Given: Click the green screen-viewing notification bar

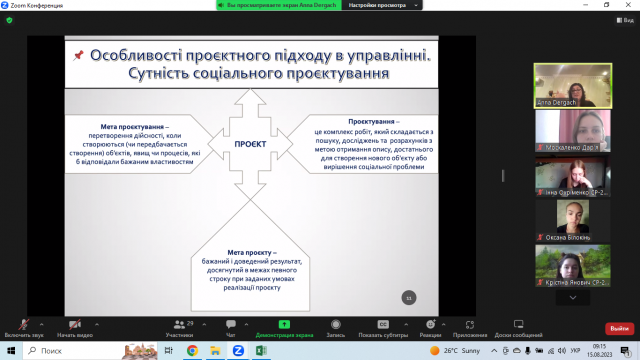Looking at the screenshot, I should pyautogui.click(x=279, y=5).
